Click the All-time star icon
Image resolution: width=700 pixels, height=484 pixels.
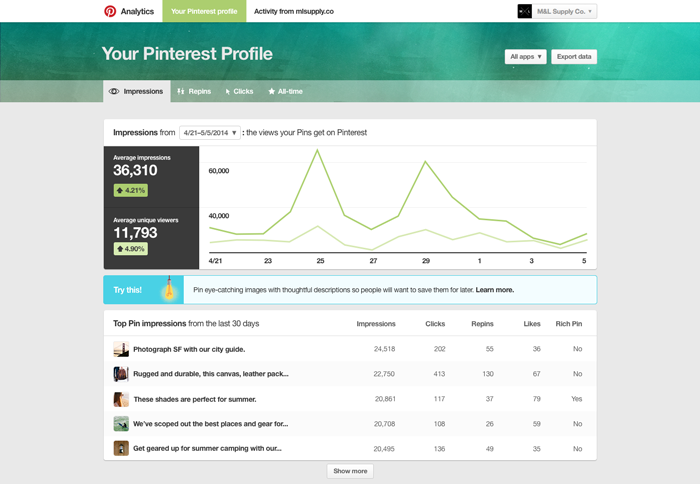coord(271,91)
